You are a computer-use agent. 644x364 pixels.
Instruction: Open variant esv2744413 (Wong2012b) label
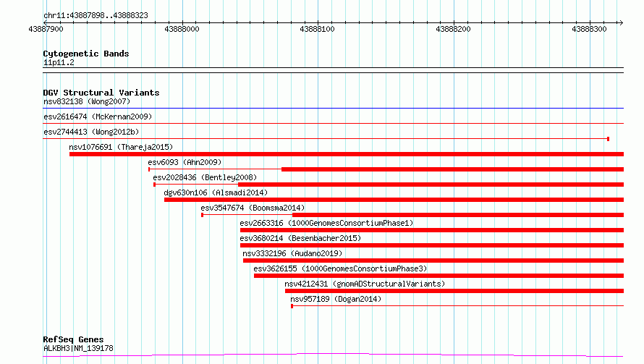91,132
